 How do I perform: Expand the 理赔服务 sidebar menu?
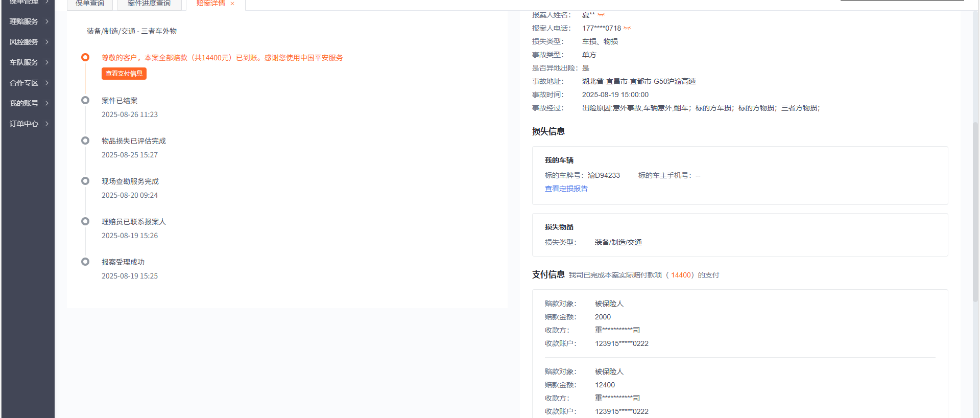pos(29,21)
